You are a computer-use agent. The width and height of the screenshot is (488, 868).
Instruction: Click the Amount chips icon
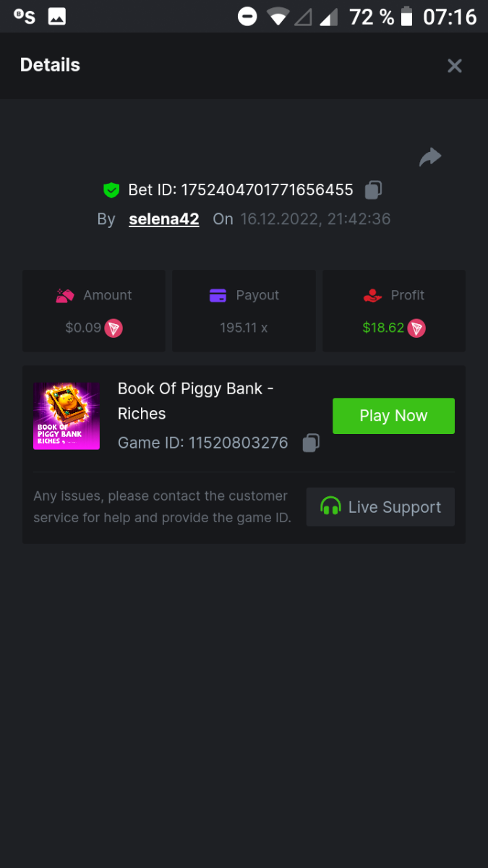(65, 295)
